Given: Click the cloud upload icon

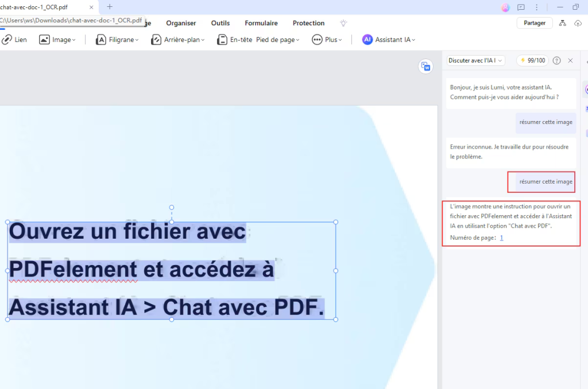Looking at the screenshot, I should [578, 23].
